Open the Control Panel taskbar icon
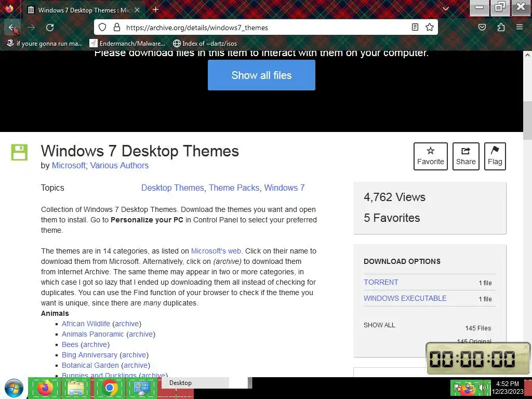Viewport: 532px width, 399px height. tap(141, 388)
